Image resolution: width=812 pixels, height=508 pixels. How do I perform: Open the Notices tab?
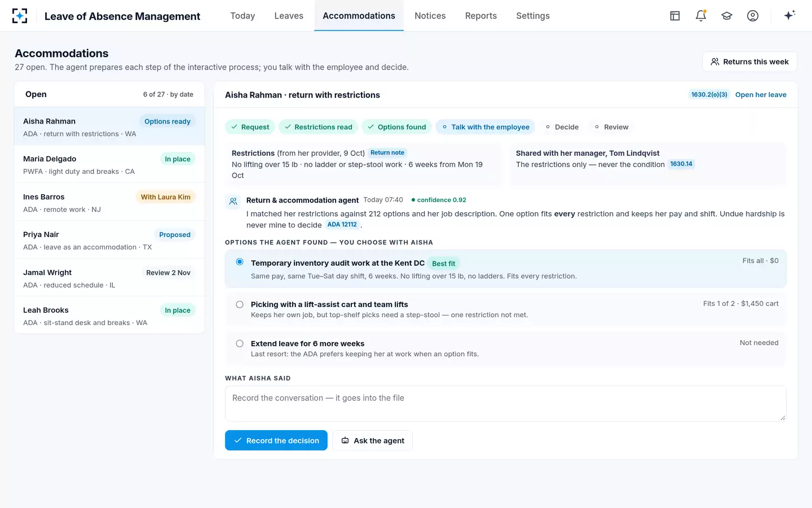[x=430, y=16]
